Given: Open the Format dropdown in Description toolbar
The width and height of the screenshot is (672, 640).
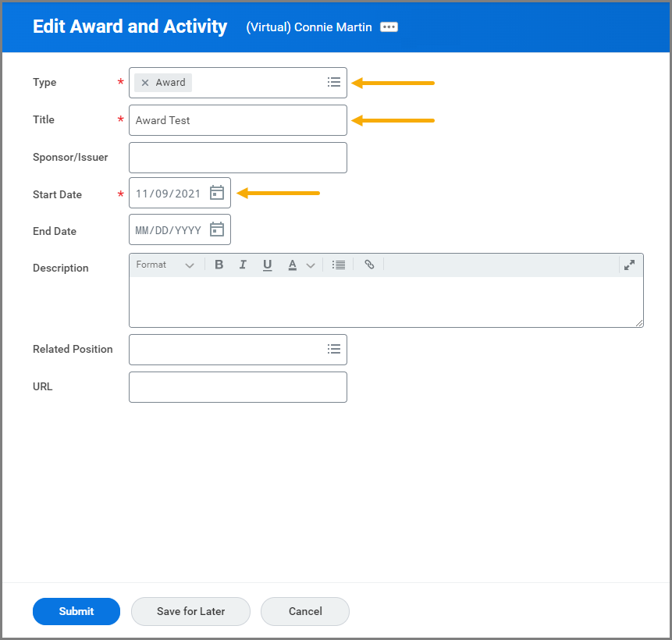Looking at the screenshot, I should [165, 265].
